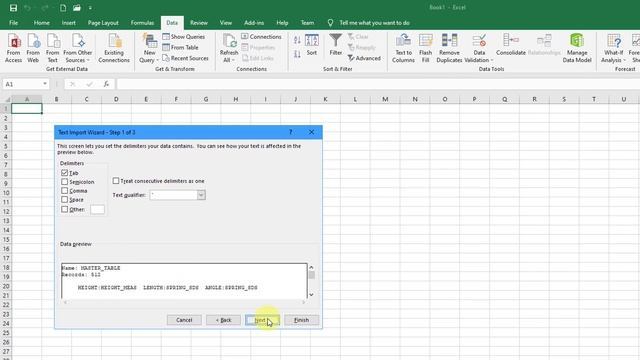Switch to the Review tab
The width and height of the screenshot is (640, 360).
199,23
